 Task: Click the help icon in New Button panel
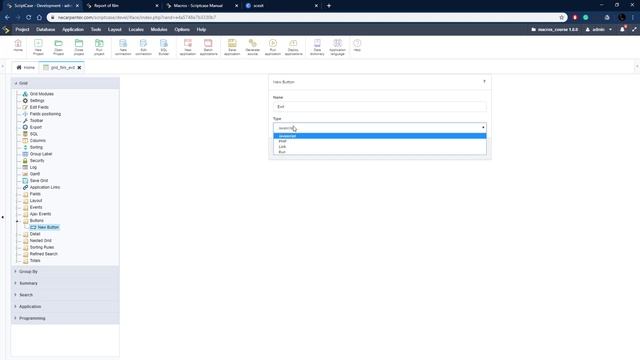484,82
